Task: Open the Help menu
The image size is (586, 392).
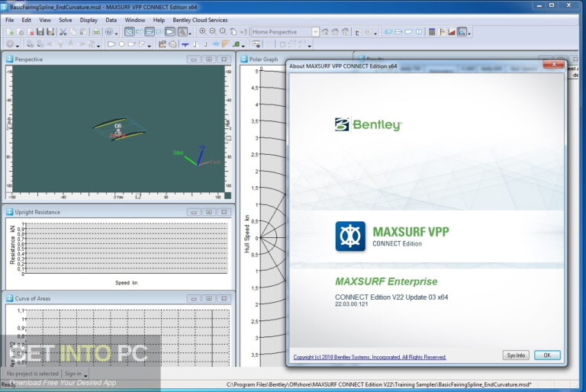Action: point(159,20)
